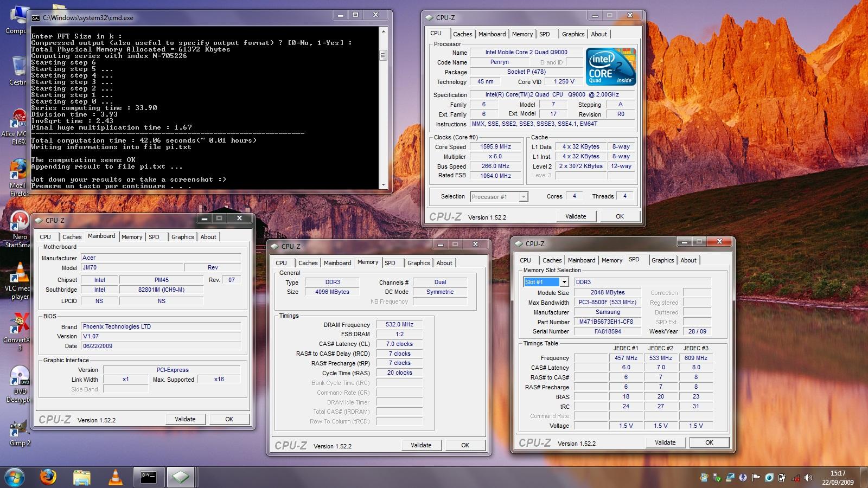Open Windows Explorer folder icon in taskbar
Screen dimensions: 868x488
tap(81, 478)
